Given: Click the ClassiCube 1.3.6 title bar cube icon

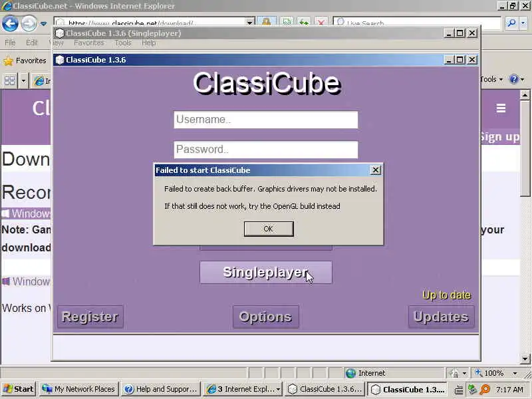Looking at the screenshot, I should click(60, 60).
